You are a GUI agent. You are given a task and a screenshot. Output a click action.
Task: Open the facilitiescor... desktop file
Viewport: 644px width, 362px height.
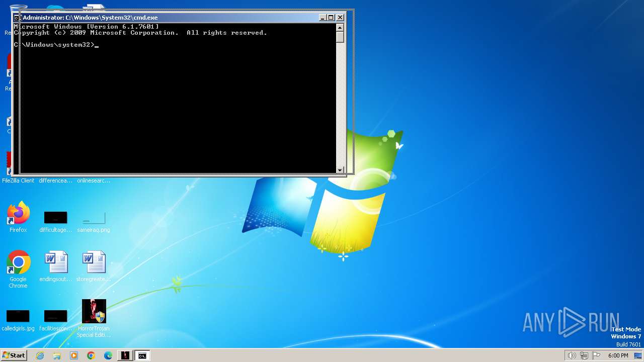(55, 320)
